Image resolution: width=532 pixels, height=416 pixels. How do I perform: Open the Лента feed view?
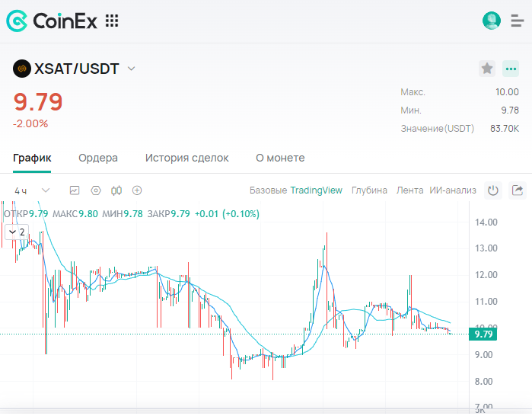[410, 190]
